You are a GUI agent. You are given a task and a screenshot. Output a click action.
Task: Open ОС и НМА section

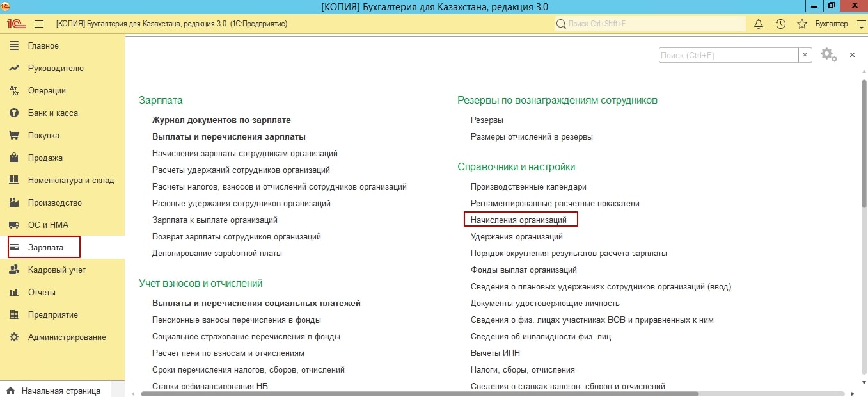(x=48, y=225)
